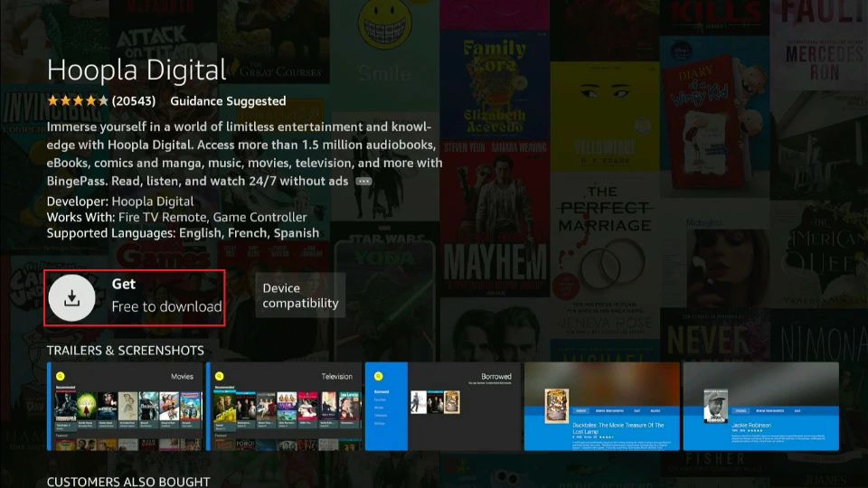Open the Ducktales Lost Lamp screenshot

pos(602,407)
